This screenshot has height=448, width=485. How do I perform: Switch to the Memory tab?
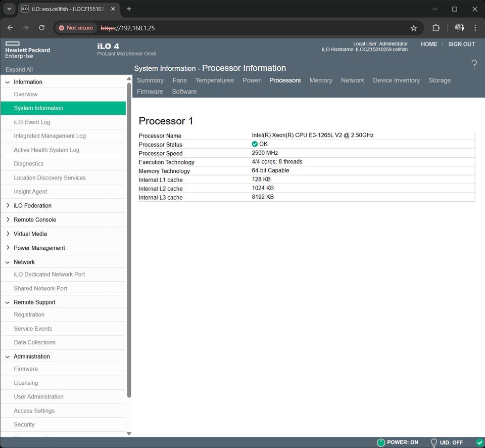[x=321, y=80]
